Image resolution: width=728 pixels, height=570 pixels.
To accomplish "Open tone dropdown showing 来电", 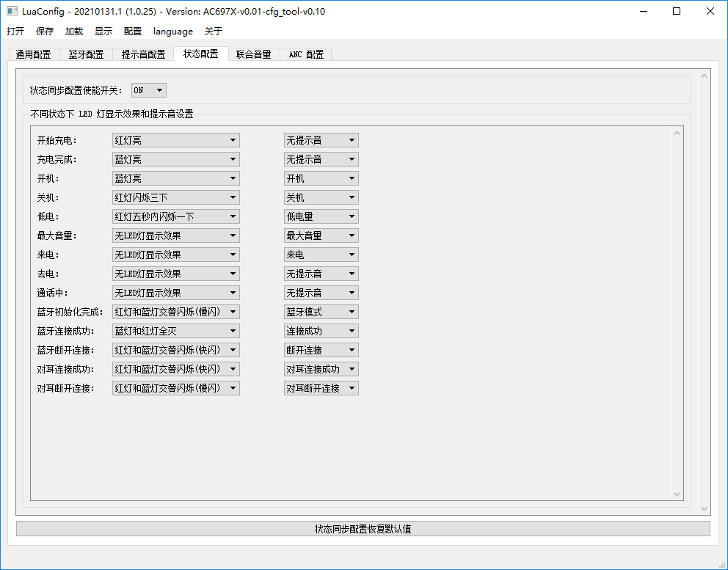I will click(x=321, y=255).
